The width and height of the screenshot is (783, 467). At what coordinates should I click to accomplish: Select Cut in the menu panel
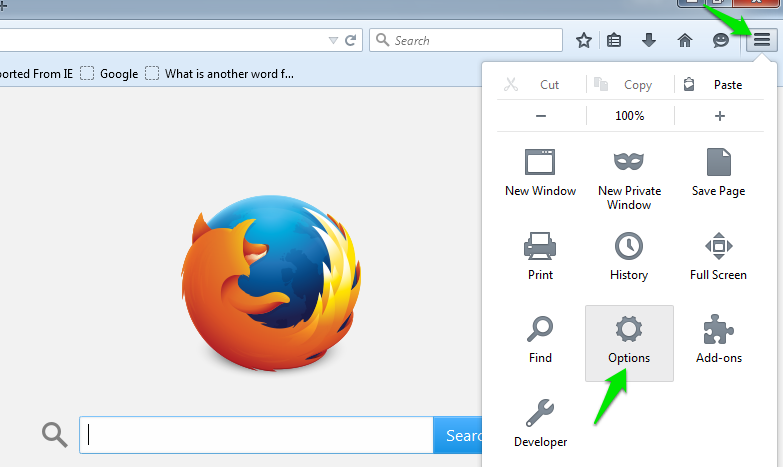click(541, 84)
